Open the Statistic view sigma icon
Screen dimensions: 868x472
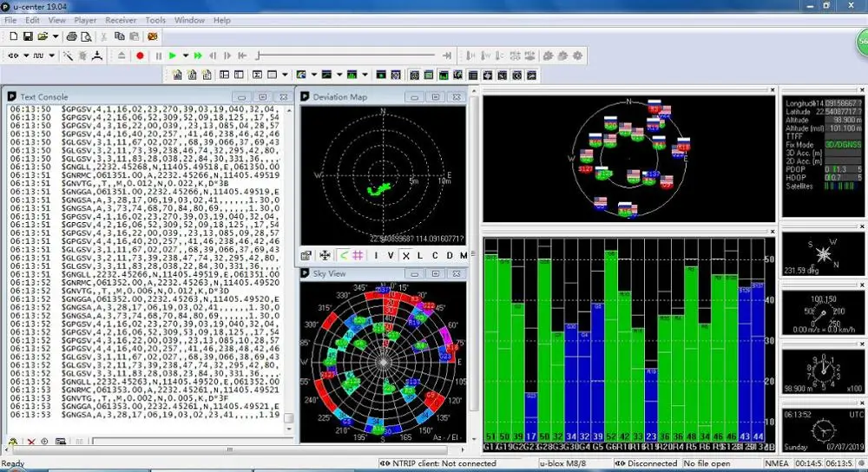258,75
